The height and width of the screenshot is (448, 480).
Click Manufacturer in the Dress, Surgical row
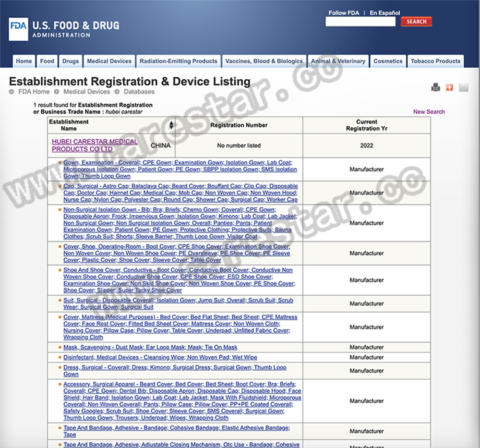pyautogui.click(x=366, y=371)
